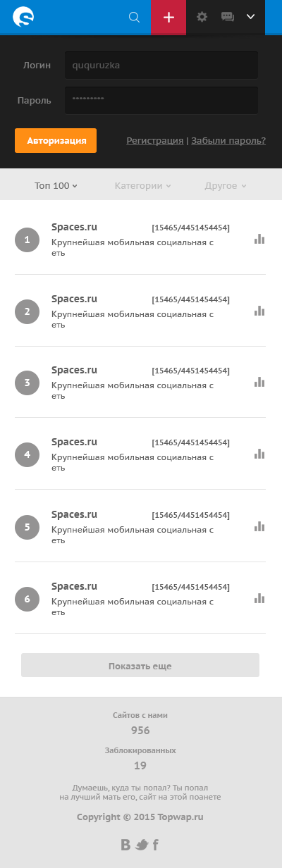Viewport: 282px width, 868px height.
Task: Click the Авторизация button
Action: 56,140
